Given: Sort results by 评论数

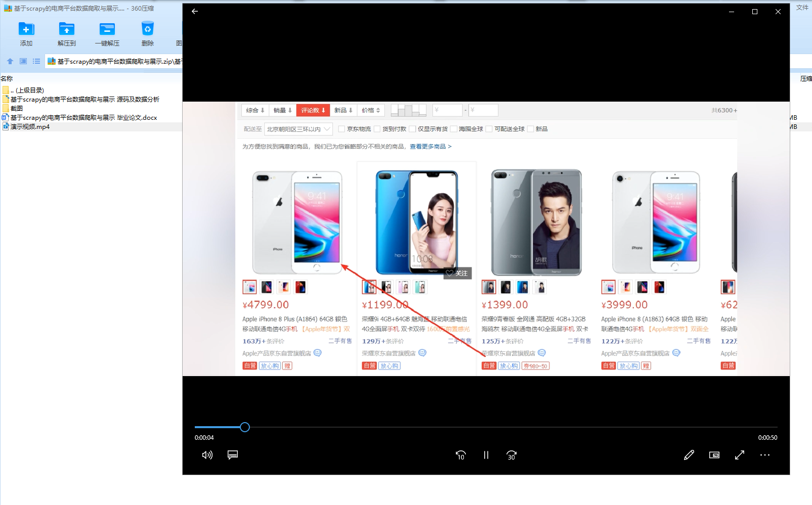Looking at the screenshot, I should point(313,110).
